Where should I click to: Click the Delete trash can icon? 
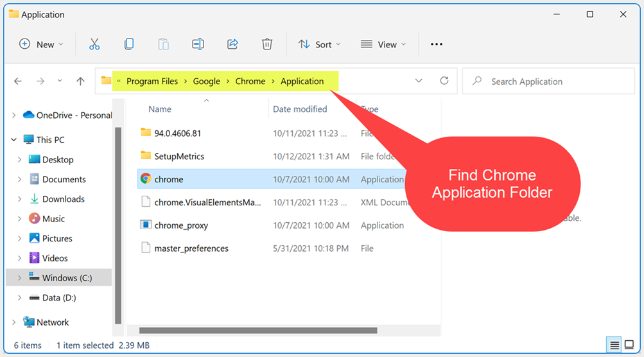point(267,44)
